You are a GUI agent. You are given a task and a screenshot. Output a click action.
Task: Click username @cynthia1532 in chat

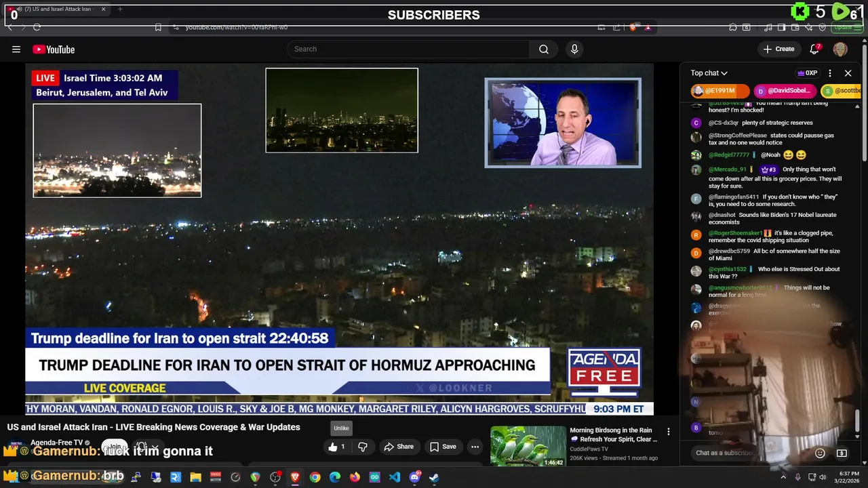pyautogui.click(x=728, y=269)
